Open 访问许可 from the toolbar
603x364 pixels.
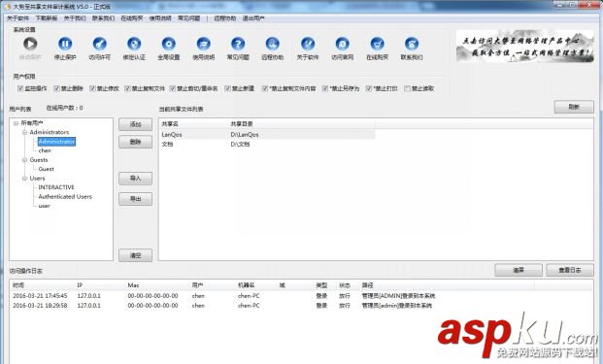coord(100,44)
